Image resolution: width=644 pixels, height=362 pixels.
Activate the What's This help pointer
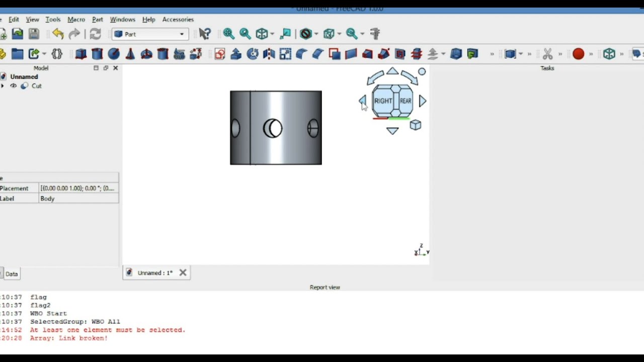coord(204,34)
